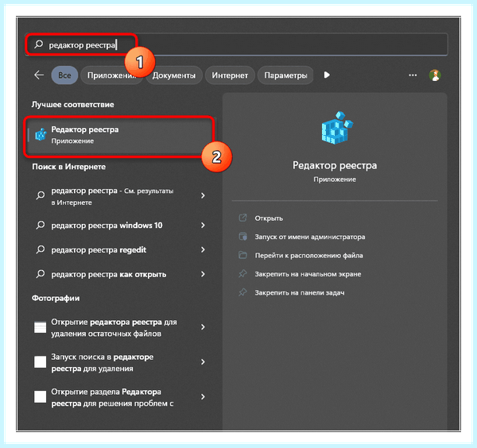Click the user profile avatar
Viewport: 477px width, 448px height.
pos(435,75)
